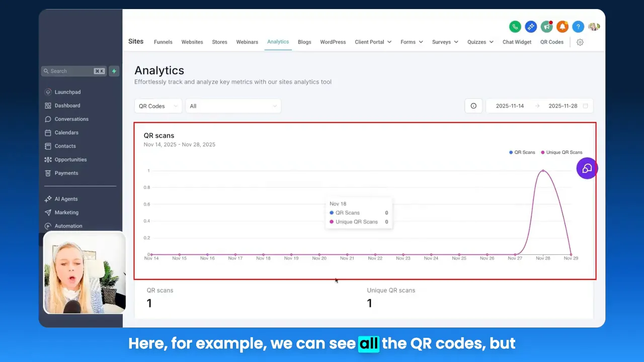Screen dimensions: 644x362
Task: Click the purple chat support bubble icon
Action: tap(587, 168)
